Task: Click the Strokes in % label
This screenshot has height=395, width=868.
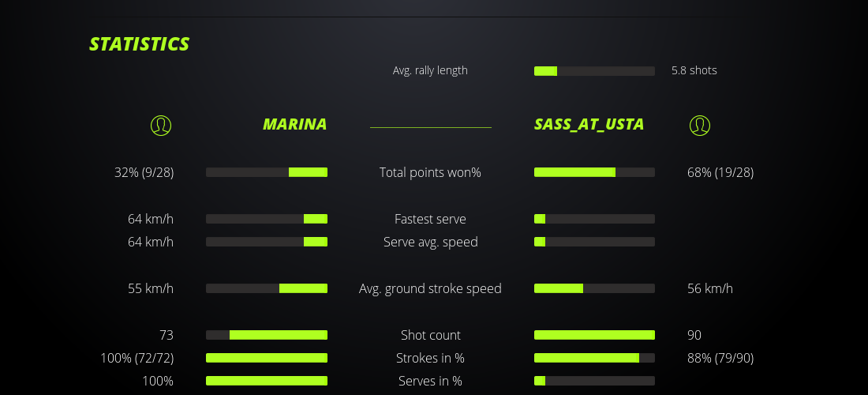Action: click(430, 358)
